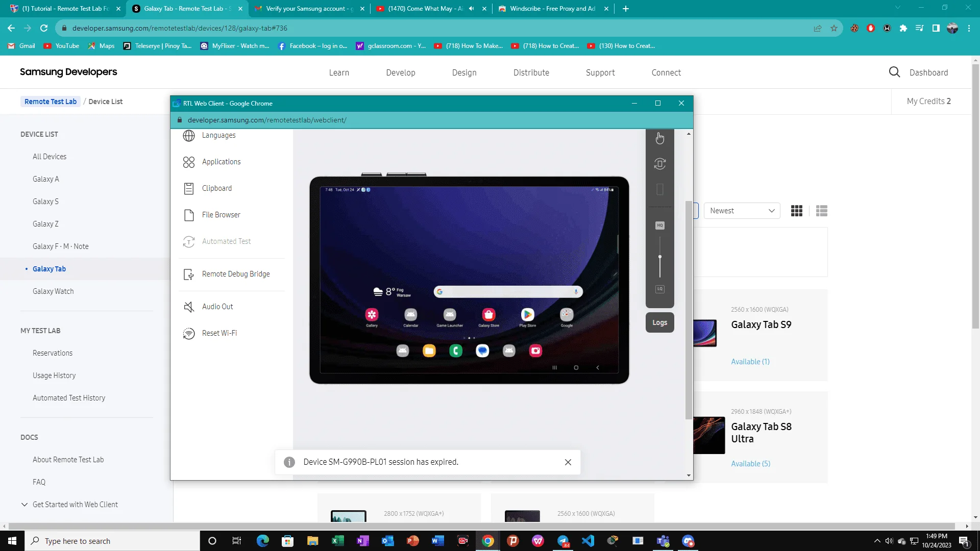Select Galaxy Watch category
This screenshot has width=980, height=551.
(x=53, y=291)
